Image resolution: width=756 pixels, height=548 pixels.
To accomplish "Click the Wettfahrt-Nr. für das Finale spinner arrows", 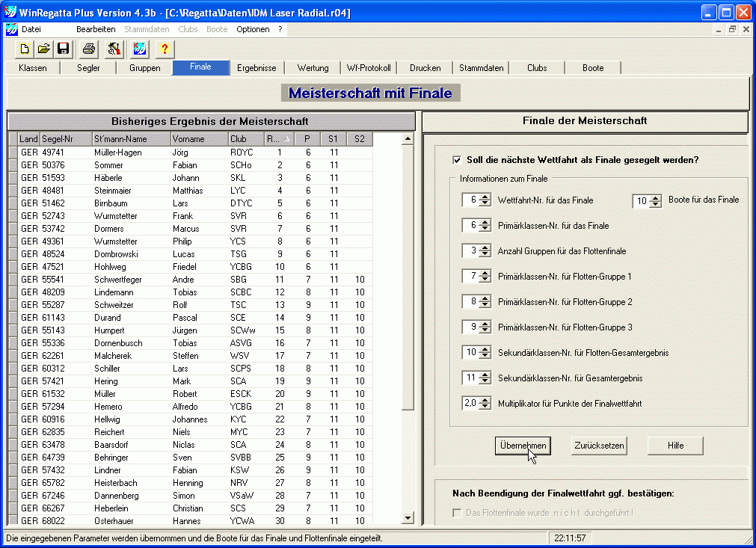I will [485, 200].
